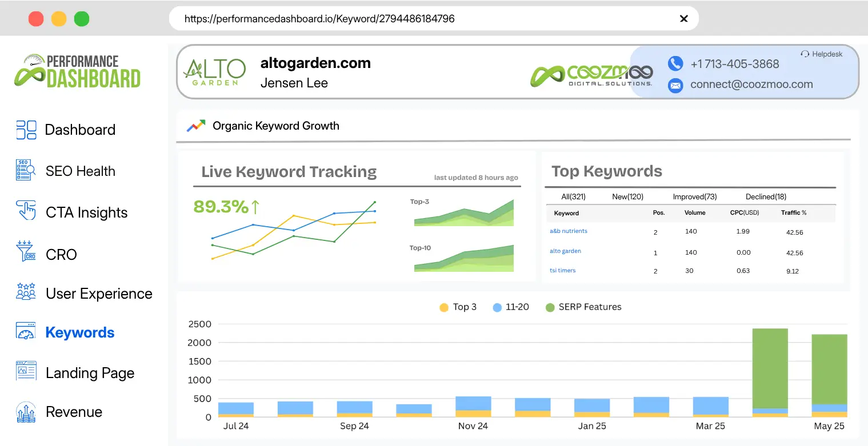The image size is (868, 446).
Task: Toggle the Top 3 yellow legend swatch
Action: pyautogui.click(x=444, y=307)
